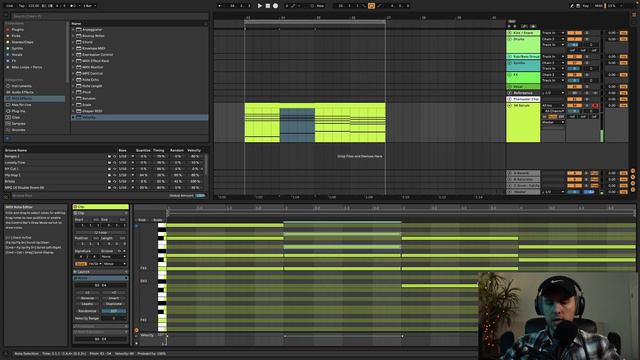Select Synths collection in browser
Viewport: 640px width, 360px height.
pos(17,48)
